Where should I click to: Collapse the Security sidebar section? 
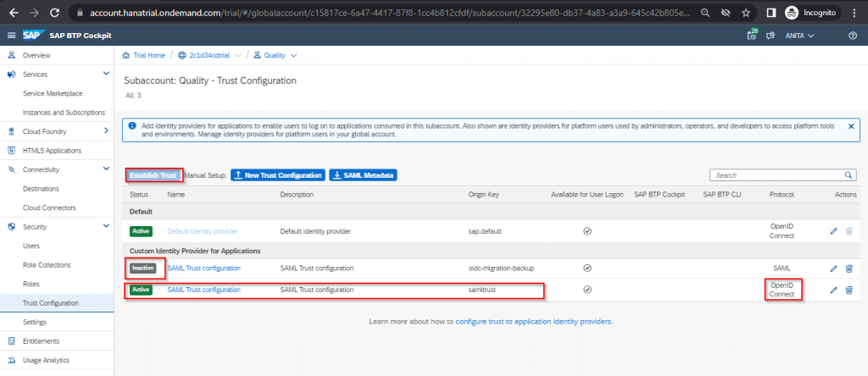[x=106, y=225]
